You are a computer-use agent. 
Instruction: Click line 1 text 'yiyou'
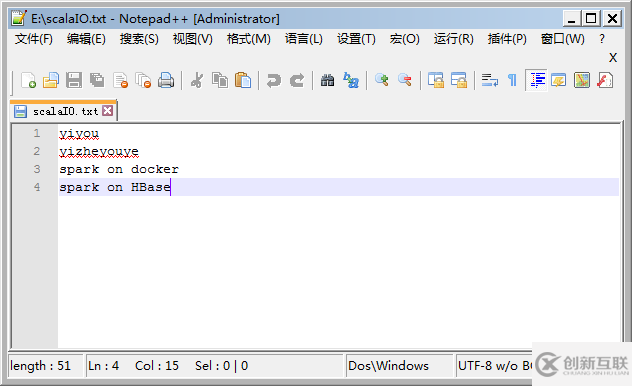click(x=79, y=133)
